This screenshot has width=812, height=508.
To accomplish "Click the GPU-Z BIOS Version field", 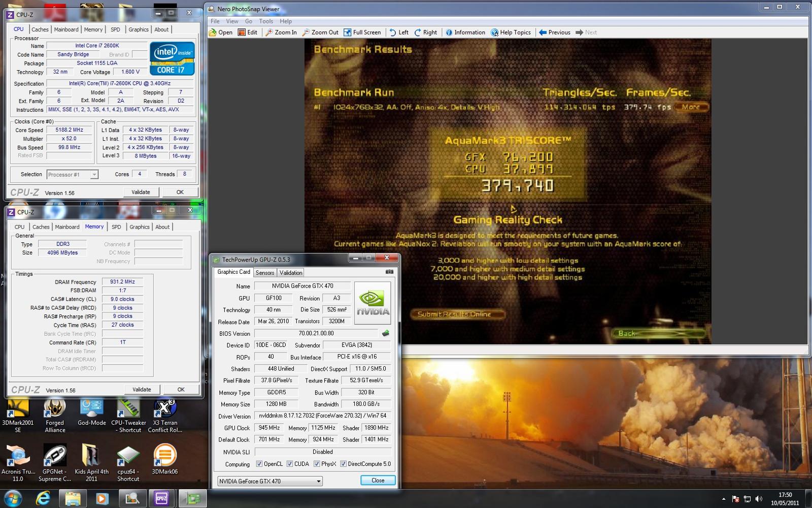I will click(317, 334).
